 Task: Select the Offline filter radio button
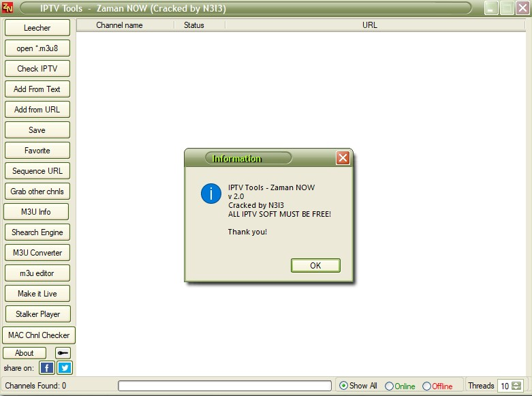point(426,386)
